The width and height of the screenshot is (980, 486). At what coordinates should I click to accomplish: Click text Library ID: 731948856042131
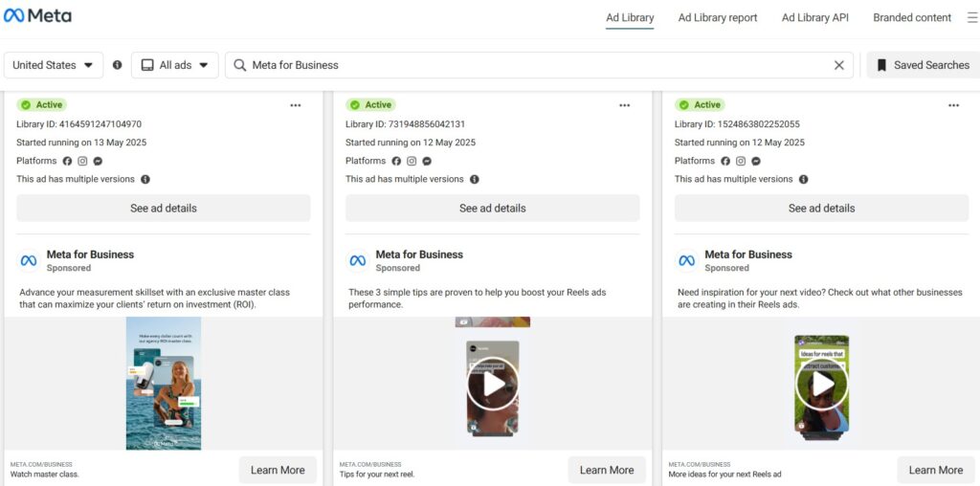click(405, 124)
